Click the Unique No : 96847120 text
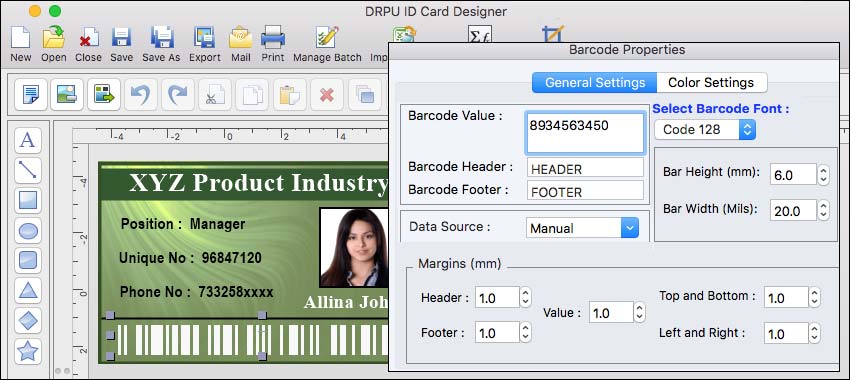 (x=190, y=258)
